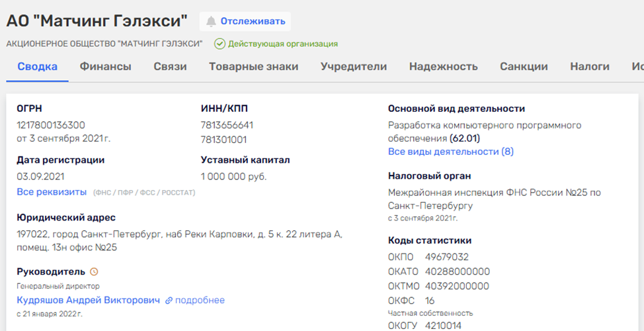Go to the Товарные знаки tab
644x331 pixels.
[x=253, y=67]
